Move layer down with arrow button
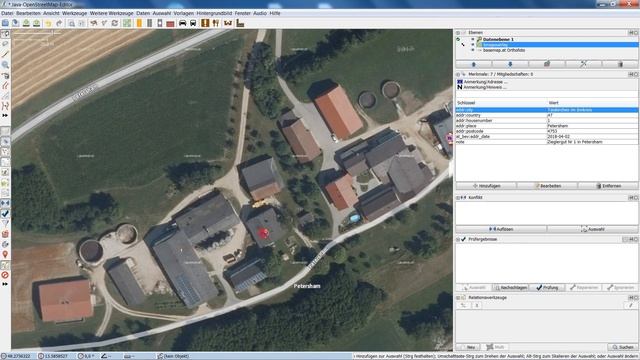The image size is (640, 360). click(510, 64)
